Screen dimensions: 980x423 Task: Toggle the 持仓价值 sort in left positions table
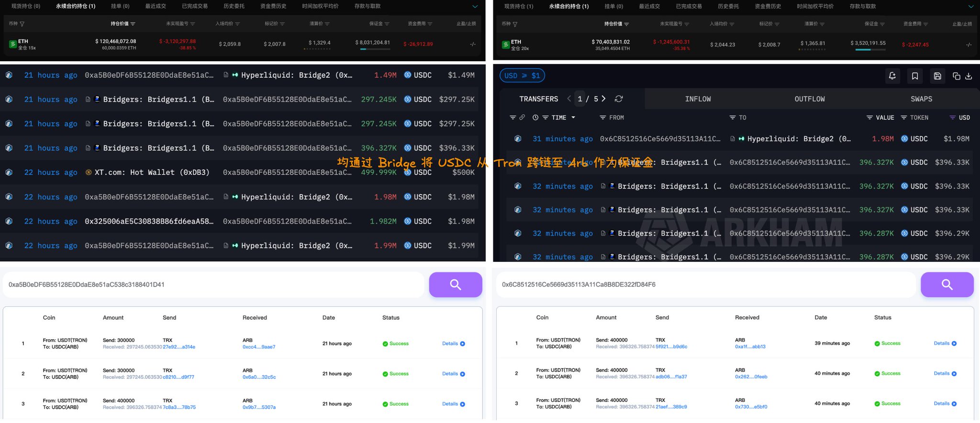tap(123, 24)
